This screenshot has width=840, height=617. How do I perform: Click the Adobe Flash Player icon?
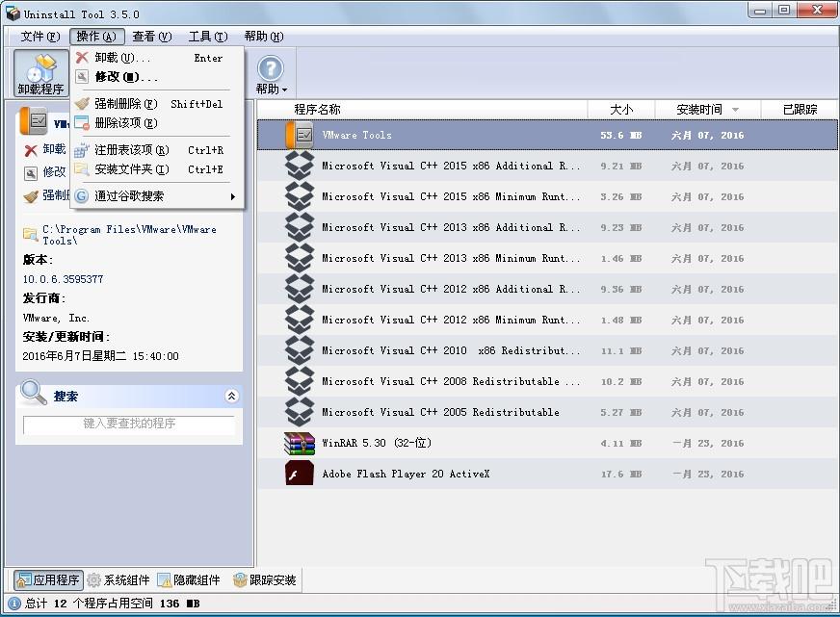coord(300,473)
